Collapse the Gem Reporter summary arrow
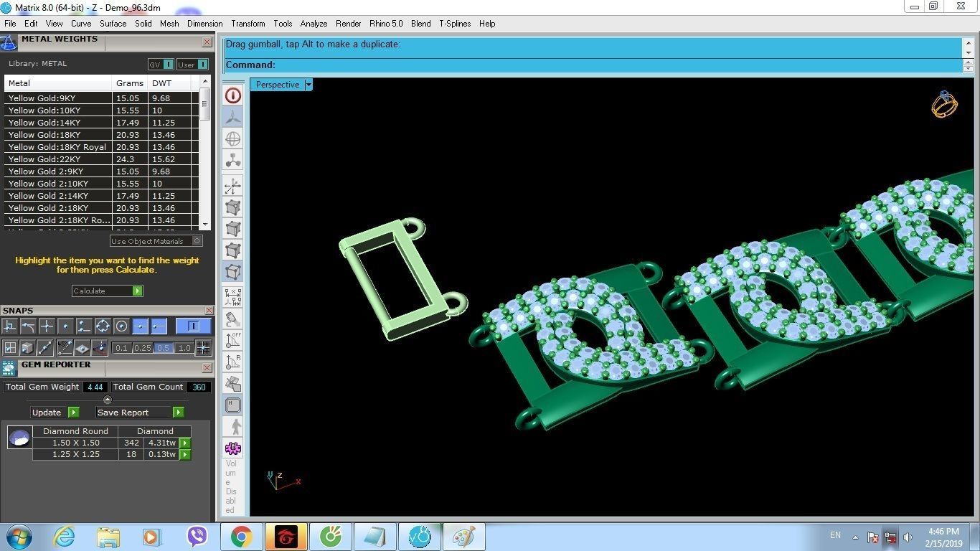This screenshot has height=551, width=980. click(x=108, y=400)
